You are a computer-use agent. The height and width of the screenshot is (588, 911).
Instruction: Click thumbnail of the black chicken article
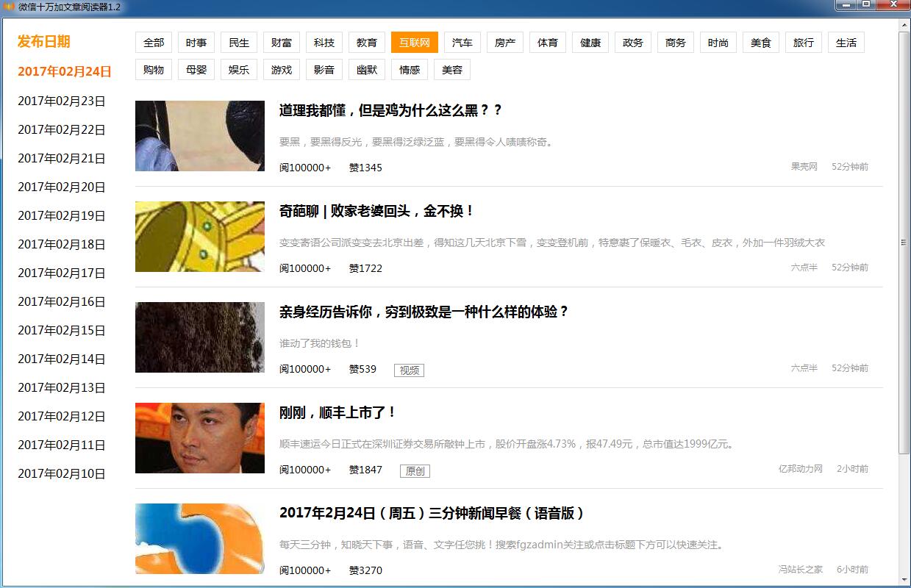[200, 136]
